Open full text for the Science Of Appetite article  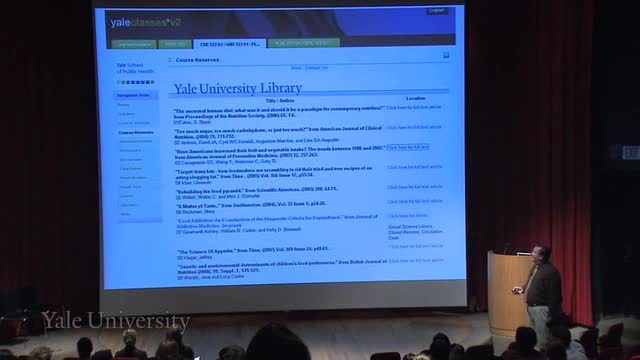(x=416, y=247)
